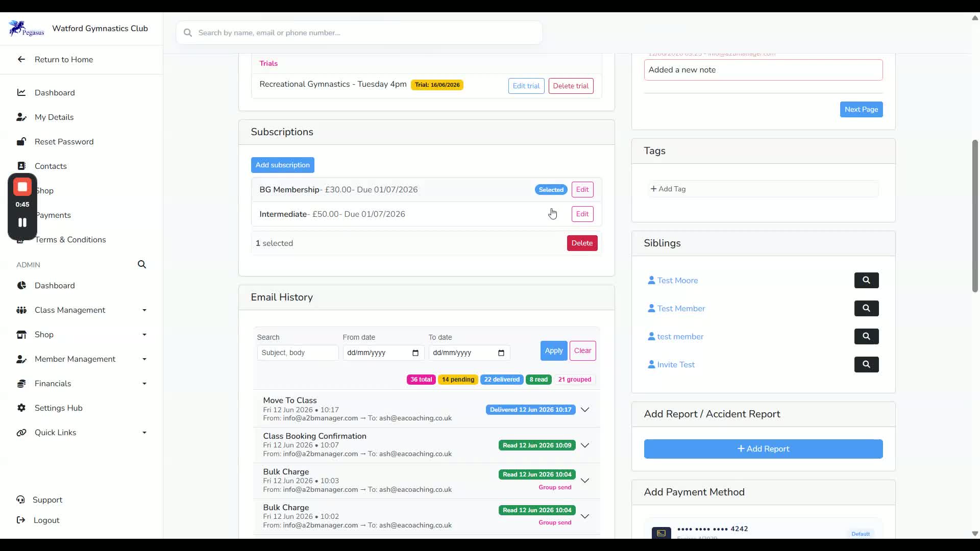Open Invite Test sibling search icon

pos(866,364)
